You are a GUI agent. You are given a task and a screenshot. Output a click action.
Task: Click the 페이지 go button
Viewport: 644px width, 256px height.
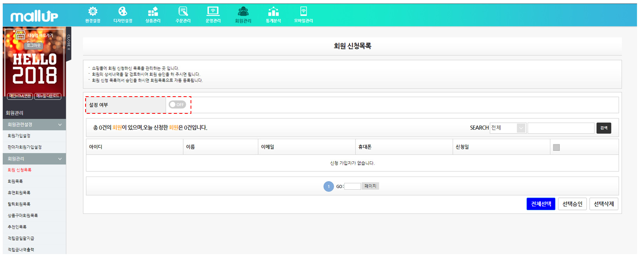pyautogui.click(x=370, y=186)
